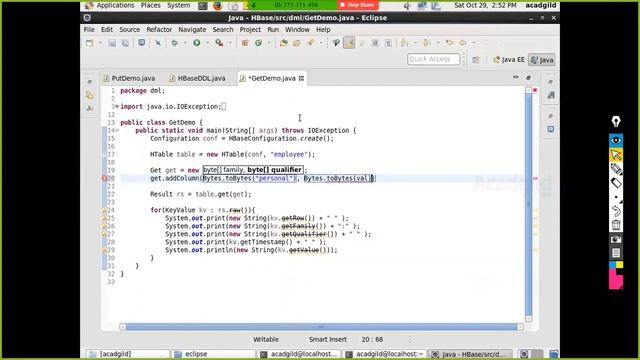
Task: Click the Open Perspective icon
Action: pos(476,60)
